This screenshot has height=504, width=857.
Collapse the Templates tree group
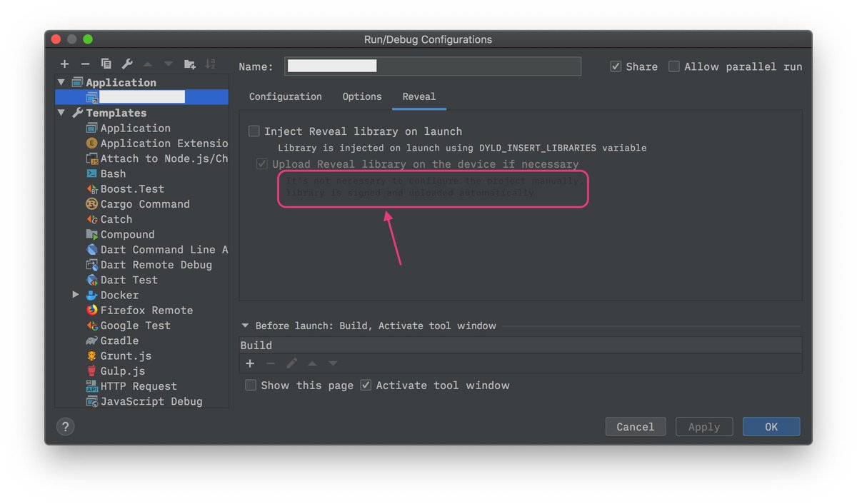61,113
